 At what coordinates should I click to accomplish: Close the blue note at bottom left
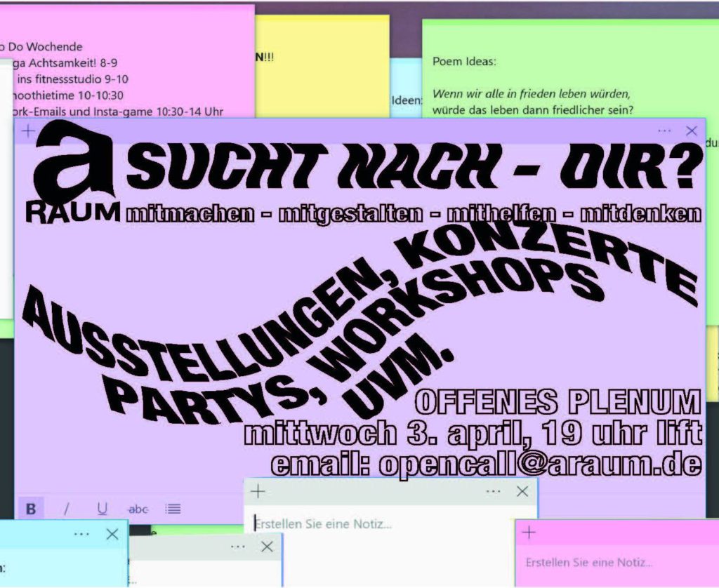pyautogui.click(x=112, y=534)
